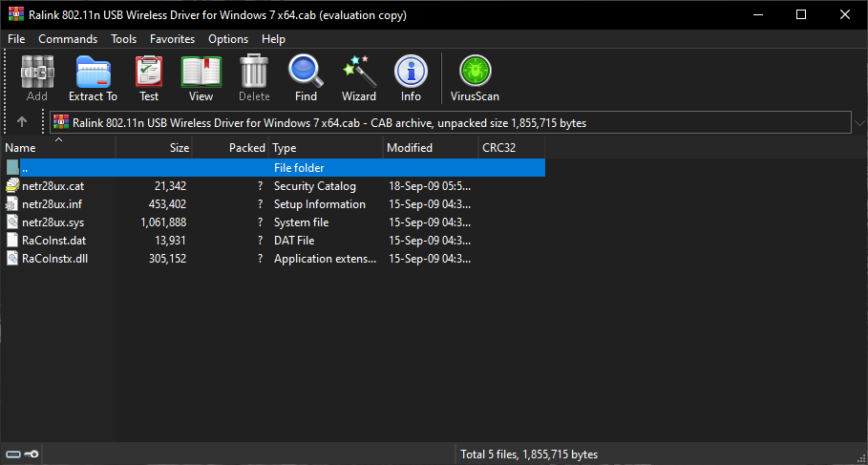Launch the Wizard tool
The width and height of the screenshot is (868, 465).
pos(359,78)
